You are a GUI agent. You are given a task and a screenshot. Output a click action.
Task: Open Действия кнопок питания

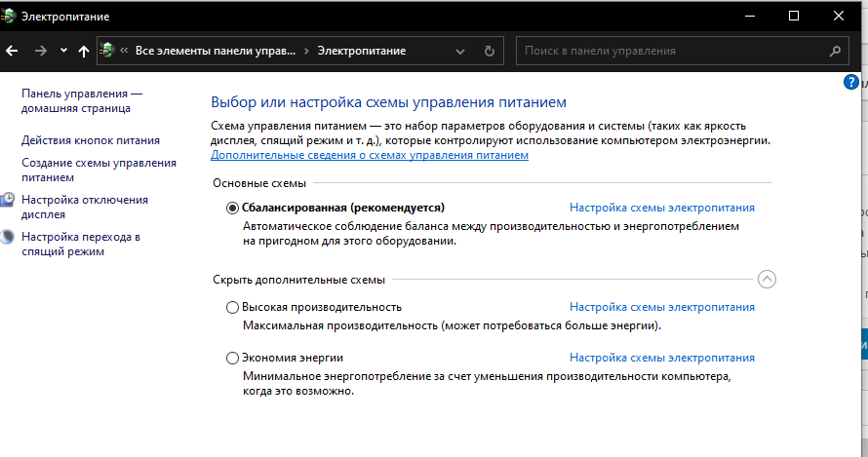click(91, 140)
